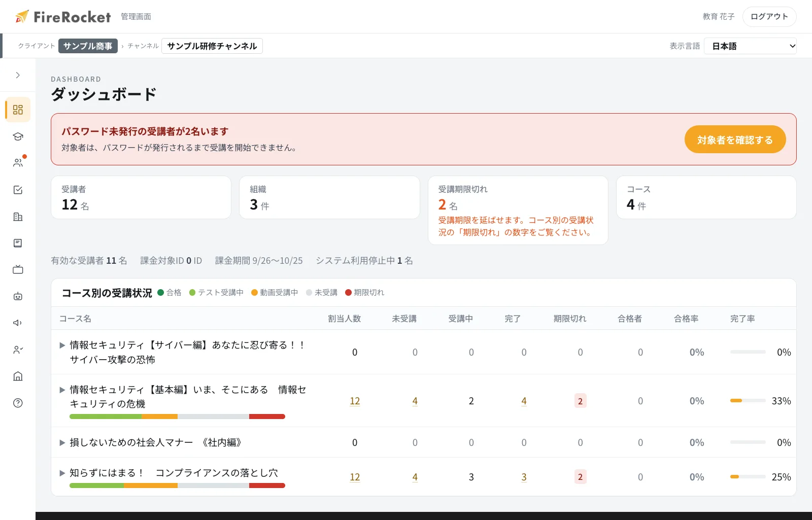Open the question mark help icon
This screenshot has width=812, height=520.
[x=18, y=403]
